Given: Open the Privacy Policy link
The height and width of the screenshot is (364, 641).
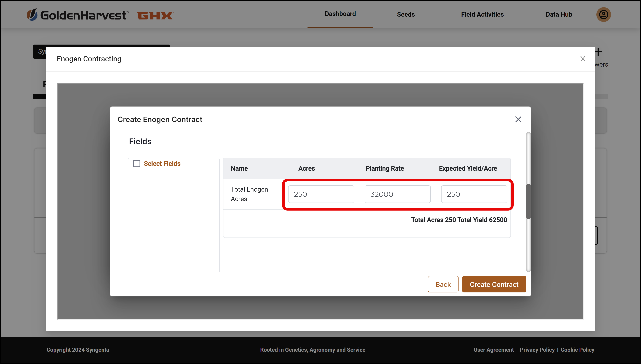Looking at the screenshot, I should [x=537, y=350].
